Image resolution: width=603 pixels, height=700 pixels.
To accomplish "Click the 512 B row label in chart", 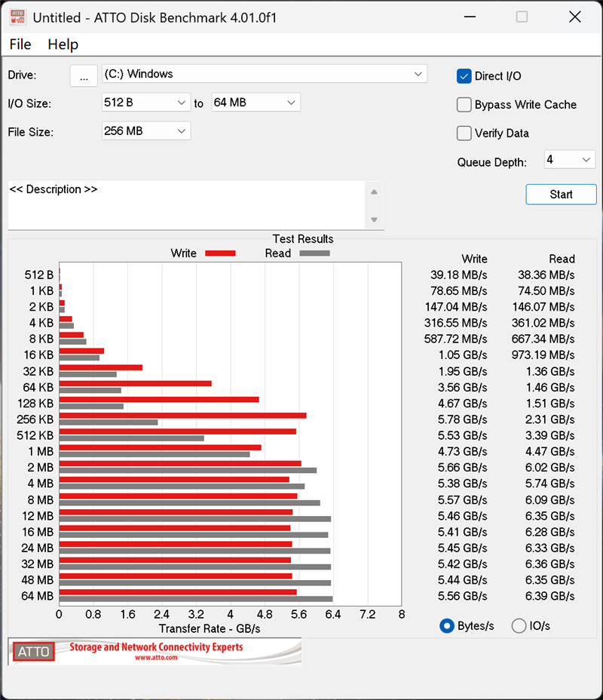I will tap(38, 275).
